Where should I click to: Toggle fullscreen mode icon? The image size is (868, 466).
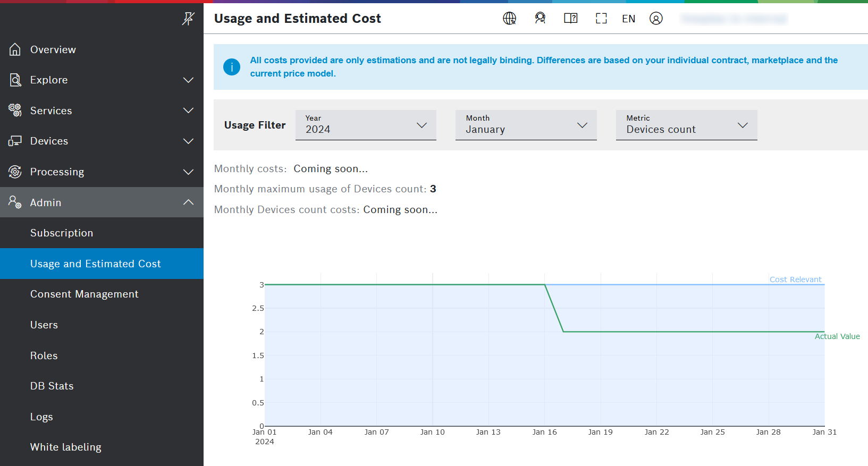(x=601, y=19)
